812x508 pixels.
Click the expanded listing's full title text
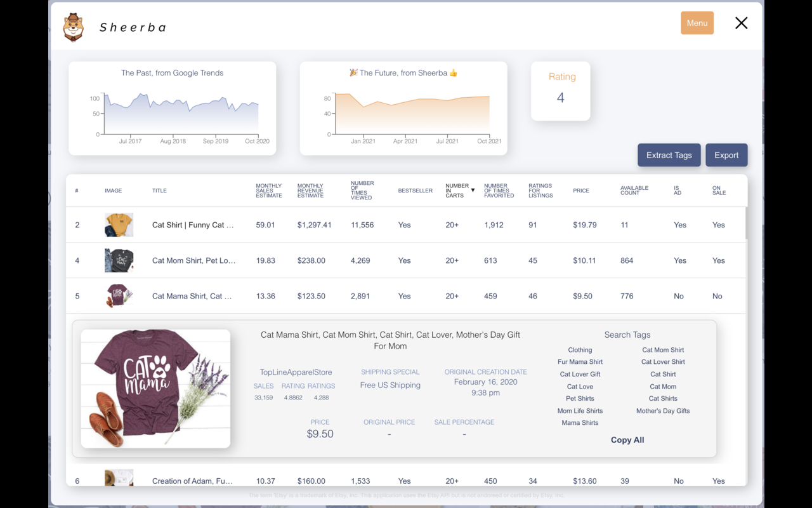click(x=390, y=340)
